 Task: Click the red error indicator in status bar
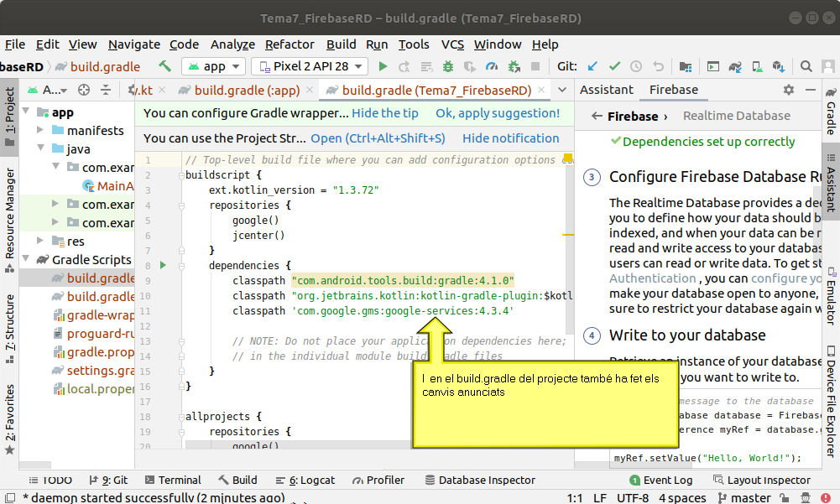click(826, 498)
